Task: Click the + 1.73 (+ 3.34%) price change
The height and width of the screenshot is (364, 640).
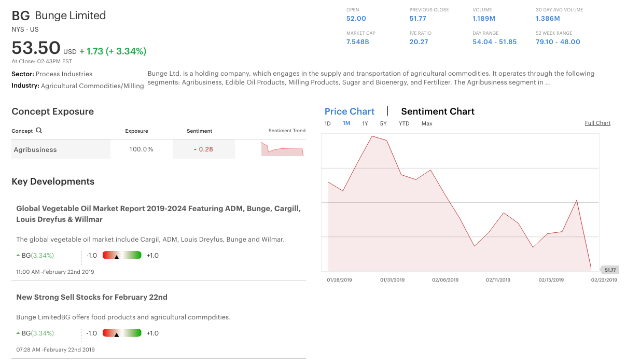Action: 113,51
